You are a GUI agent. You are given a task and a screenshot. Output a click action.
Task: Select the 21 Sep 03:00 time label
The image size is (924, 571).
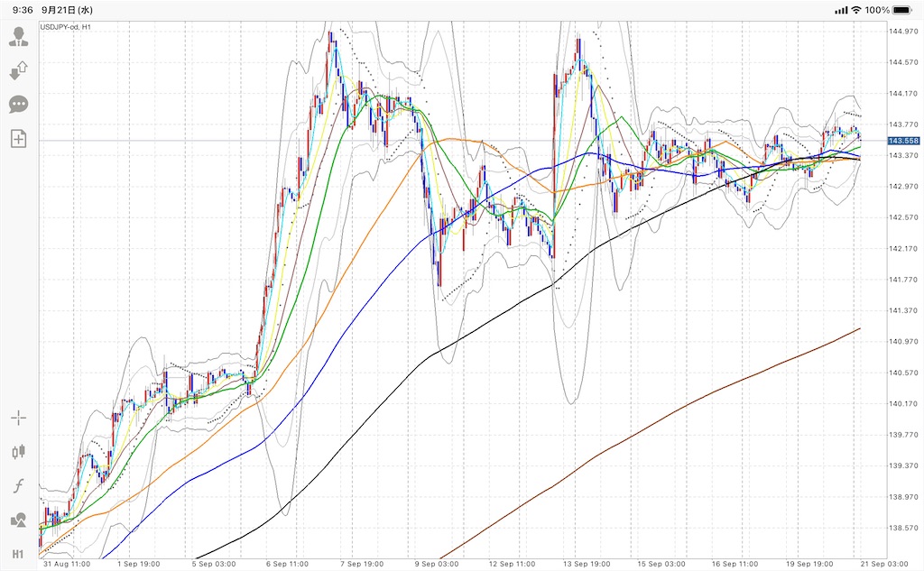click(x=884, y=564)
